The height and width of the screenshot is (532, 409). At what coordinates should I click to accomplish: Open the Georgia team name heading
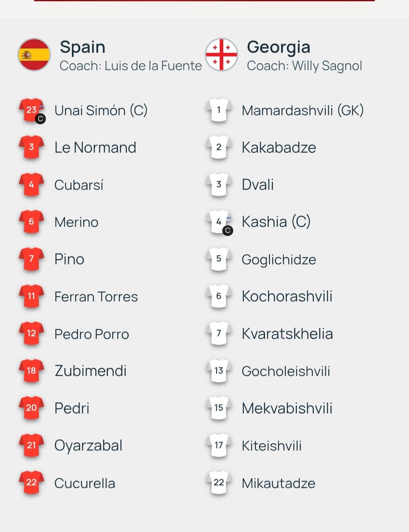pos(279,47)
